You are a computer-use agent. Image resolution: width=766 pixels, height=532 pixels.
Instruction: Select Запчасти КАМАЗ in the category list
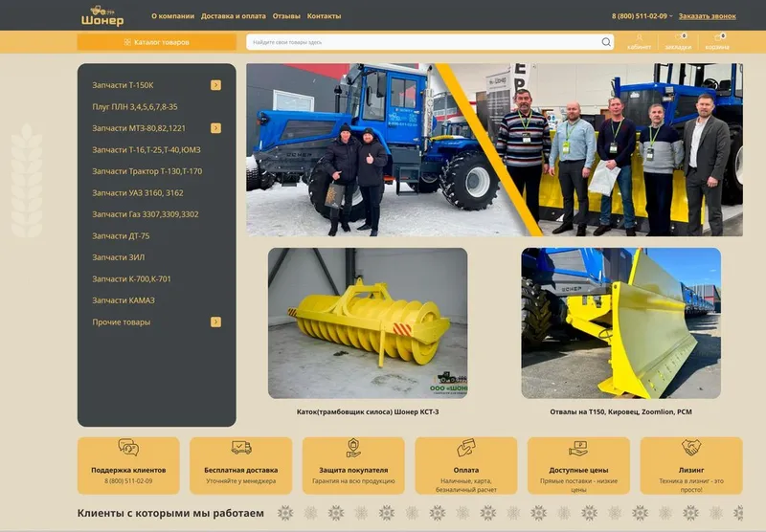124,300
